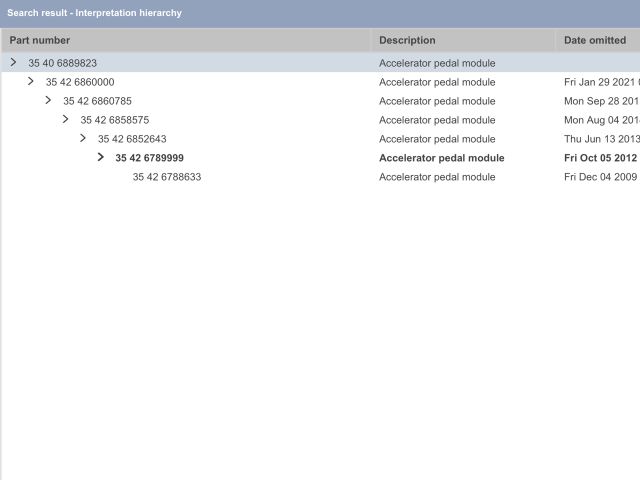The image size is (640, 480).
Task: Expand arrow next to 35 42 6860785
Action: click(48, 100)
